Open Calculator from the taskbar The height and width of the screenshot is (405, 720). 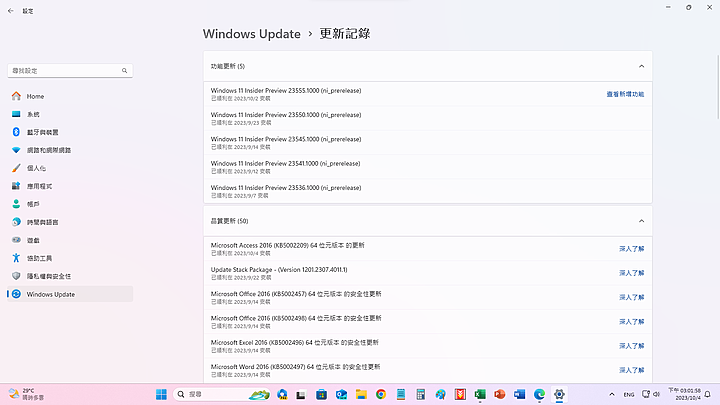click(421, 394)
